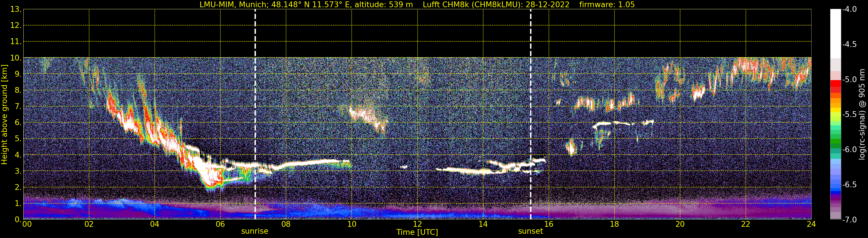Click the 'sunrise' label below the time axis
868x238 pixels.
[255, 231]
